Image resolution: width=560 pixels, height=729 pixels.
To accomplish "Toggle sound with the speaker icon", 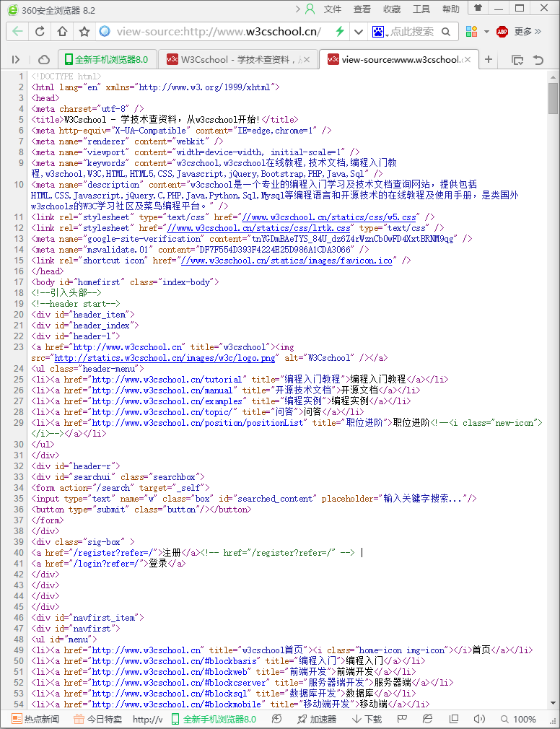I will tap(478, 719).
